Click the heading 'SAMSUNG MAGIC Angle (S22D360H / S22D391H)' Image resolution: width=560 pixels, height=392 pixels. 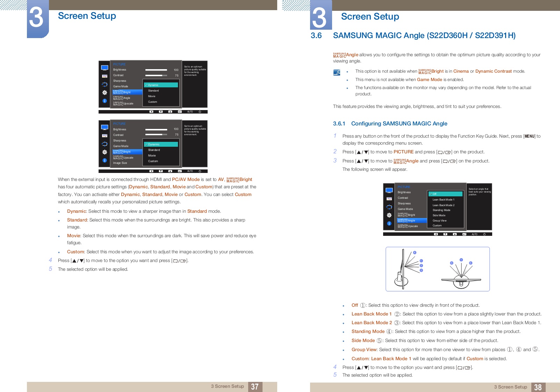(x=424, y=35)
